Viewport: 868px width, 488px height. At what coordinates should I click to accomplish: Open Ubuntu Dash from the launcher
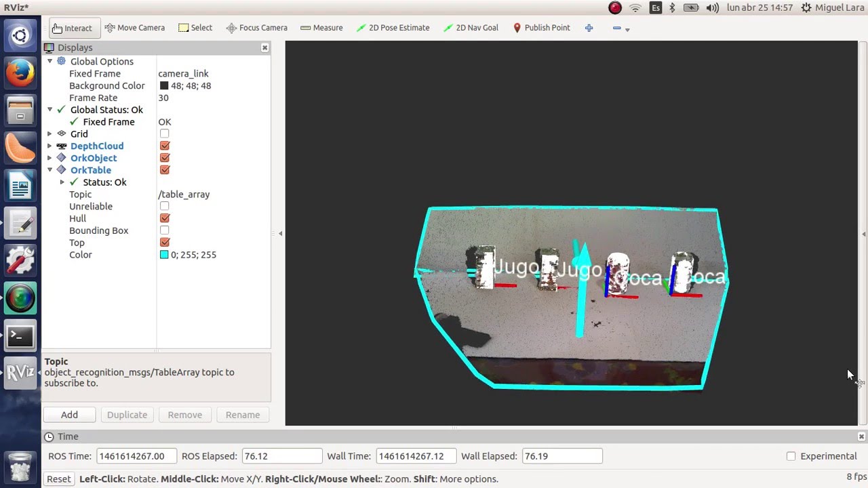pyautogui.click(x=20, y=36)
